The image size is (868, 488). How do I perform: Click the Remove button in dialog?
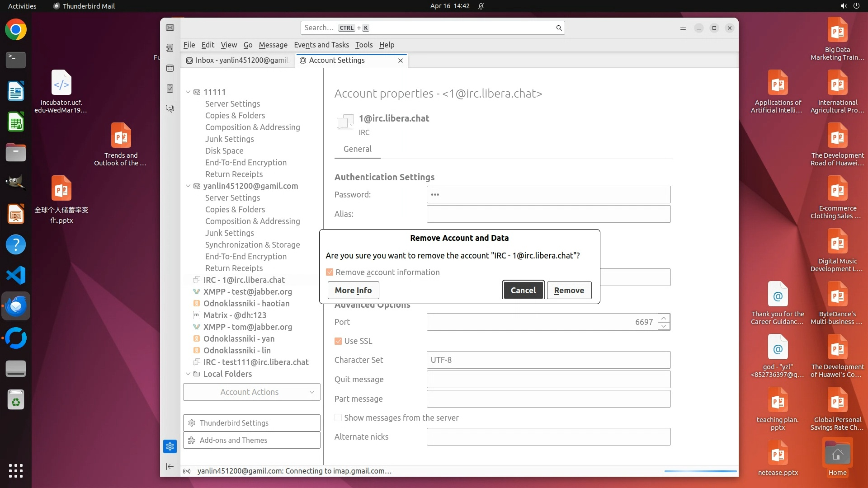(x=569, y=291)
